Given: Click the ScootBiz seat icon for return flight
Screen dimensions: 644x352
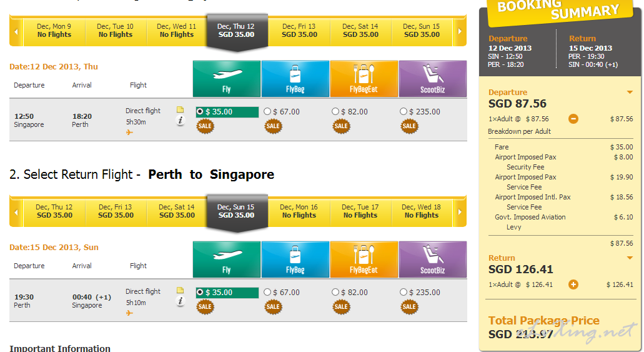Looking at the screenshot, I should point(432,259).
